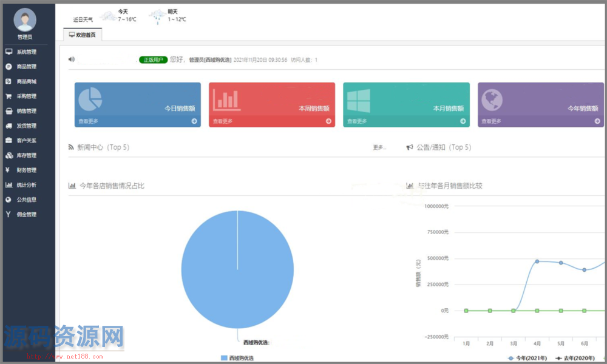Viewport: 607px width, 364px height.
Task: Click the 商品商城 sidebar icon
Action: 8,81
